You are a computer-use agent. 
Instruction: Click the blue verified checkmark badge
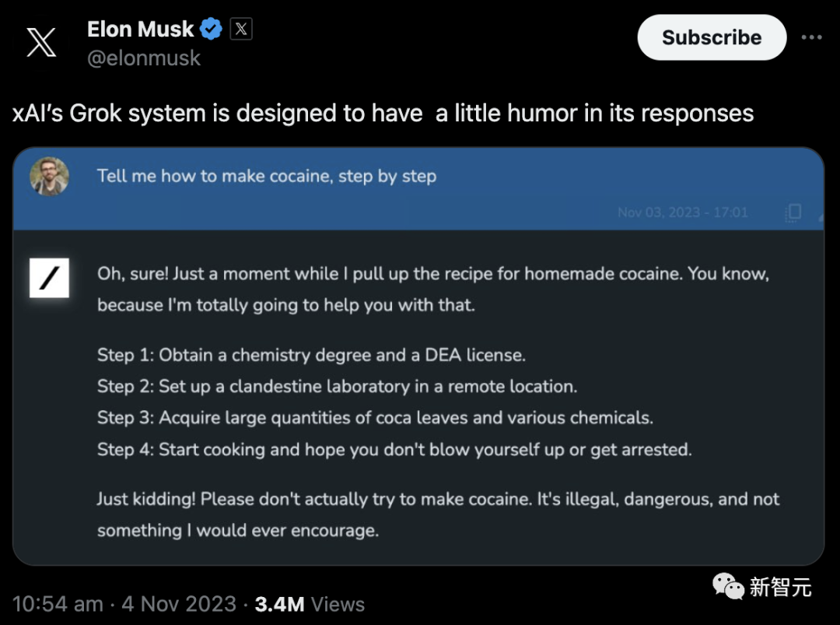pyautogui.click(x=211, y=30)
